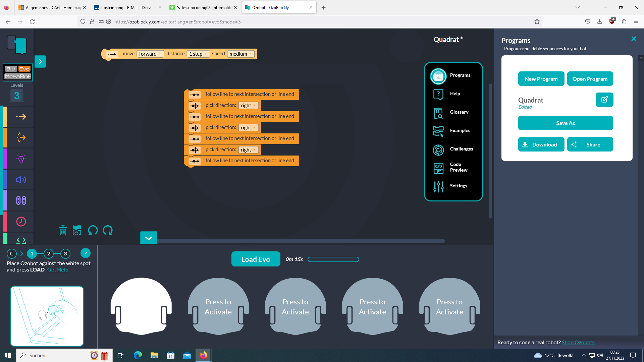Open the medium speed dropdown
The height and width of the screenshot is (362, 644).
click(240, 54)
